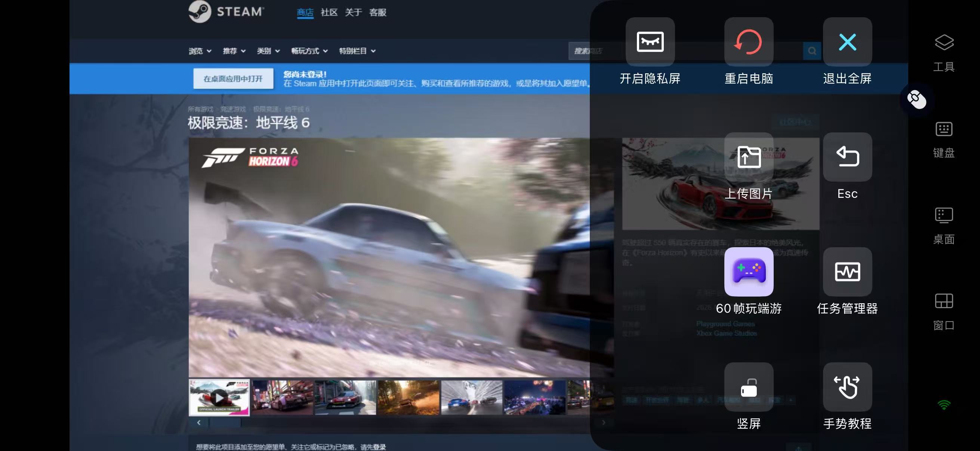The width and height of the screenshot is (980, 451).
Task: Open the 上传图片 upload picture tool
Action: click(x=749, y=157)
